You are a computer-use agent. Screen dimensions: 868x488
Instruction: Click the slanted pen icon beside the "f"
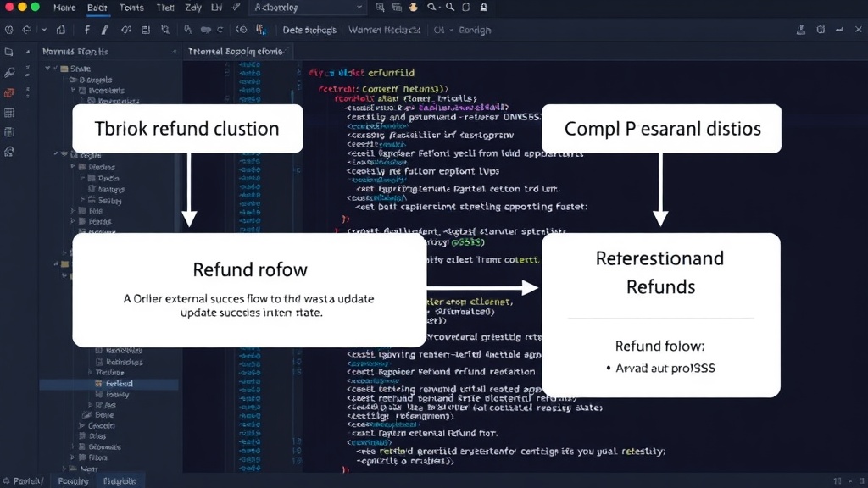pos(104,30)
